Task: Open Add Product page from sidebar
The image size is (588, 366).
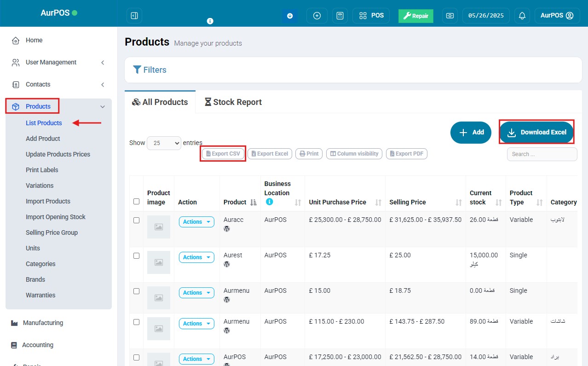Action: click(43, 139)
